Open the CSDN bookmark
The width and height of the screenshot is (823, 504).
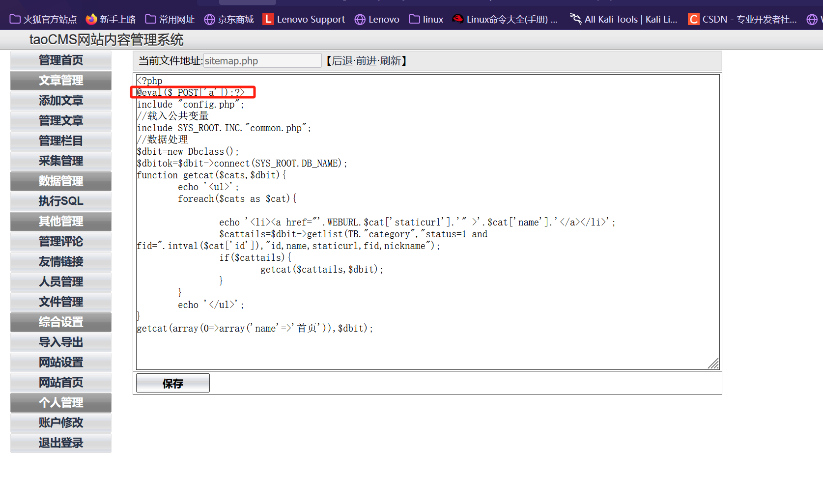click(x=742, y=19)
